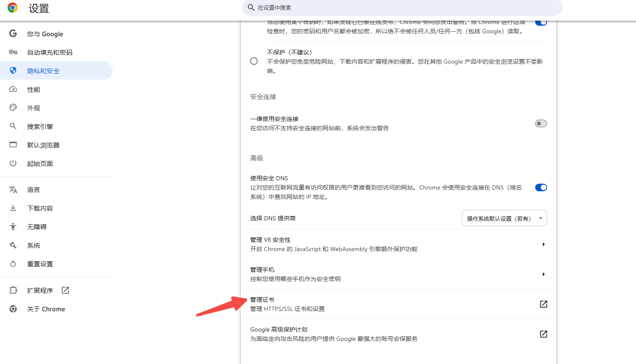Open 搜索引擎 settings section
Viewport: 636px width, 364px height.
click(x=57, y=126)
